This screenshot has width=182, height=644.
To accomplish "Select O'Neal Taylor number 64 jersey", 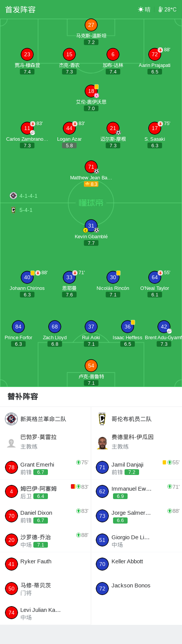I will click(155, 277).
